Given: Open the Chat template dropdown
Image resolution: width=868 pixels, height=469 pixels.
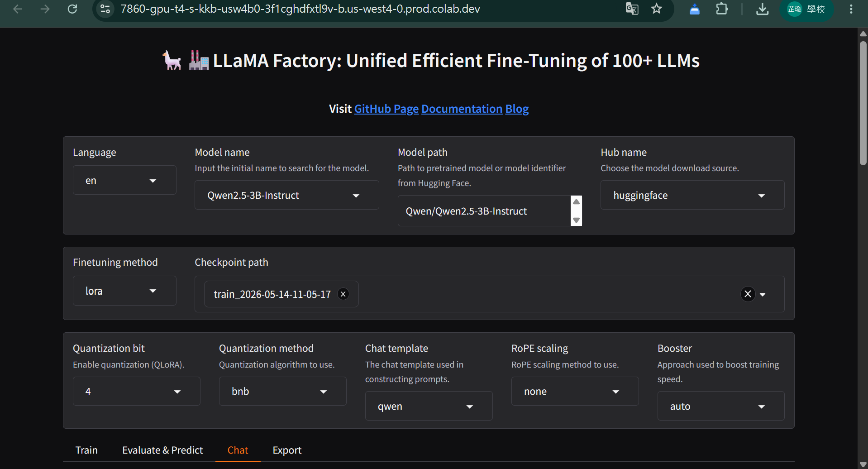Looking at the screenshot, I should [x=429, y=406].
